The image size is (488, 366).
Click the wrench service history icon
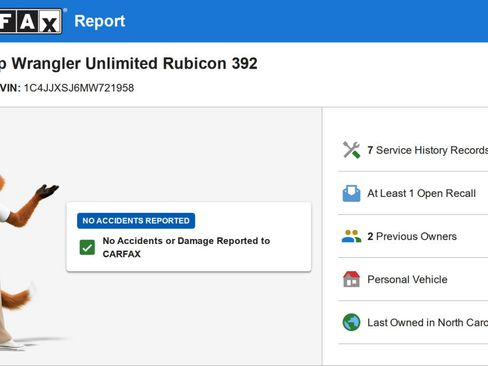(351, 150)
